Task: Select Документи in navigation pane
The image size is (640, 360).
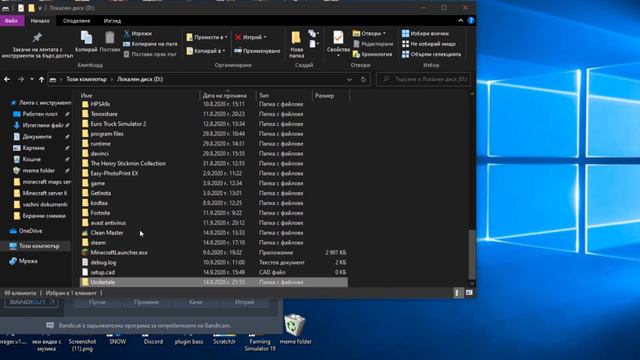Action: click(37, 137)
